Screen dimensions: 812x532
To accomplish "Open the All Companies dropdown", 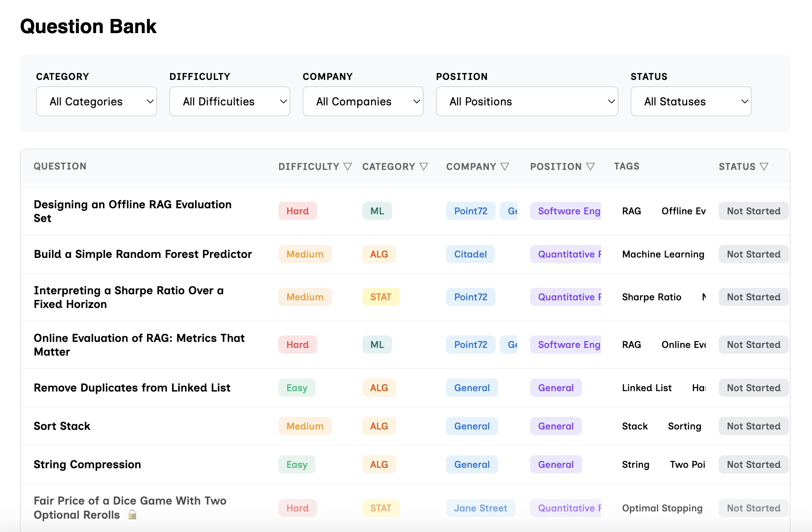I will point(363,101).
